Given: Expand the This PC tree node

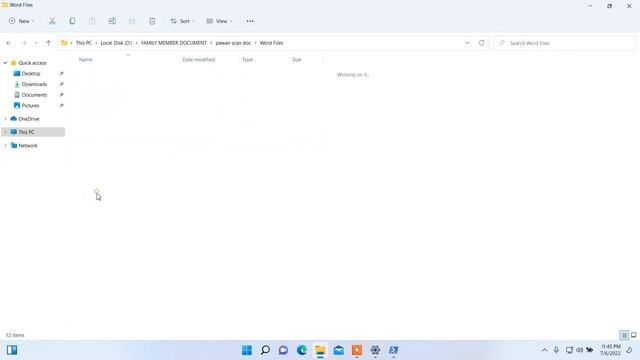Looking at the screenshot, I should [x=5, y=132].
